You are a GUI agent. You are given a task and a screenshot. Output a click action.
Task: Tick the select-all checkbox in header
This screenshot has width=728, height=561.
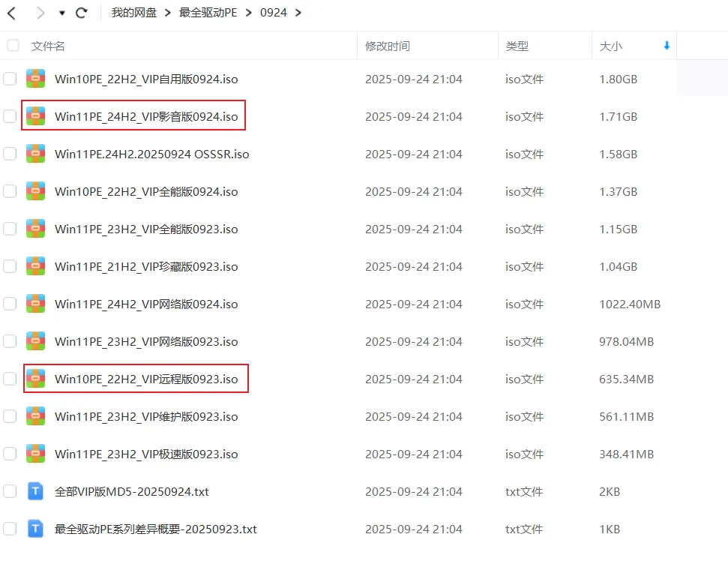[x=13, y=46]
